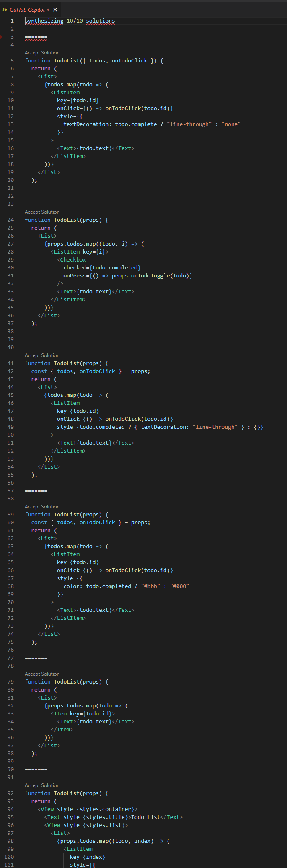Accept the solution above line 59
The height and width of the screenshot is (868, 287).
[42, 507]
